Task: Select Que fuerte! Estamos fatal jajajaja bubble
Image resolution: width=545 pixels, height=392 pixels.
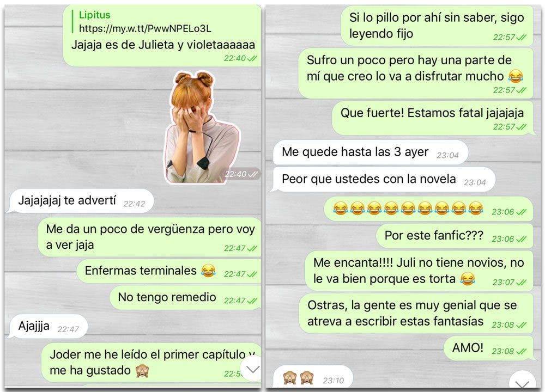Action: point(432,118)
